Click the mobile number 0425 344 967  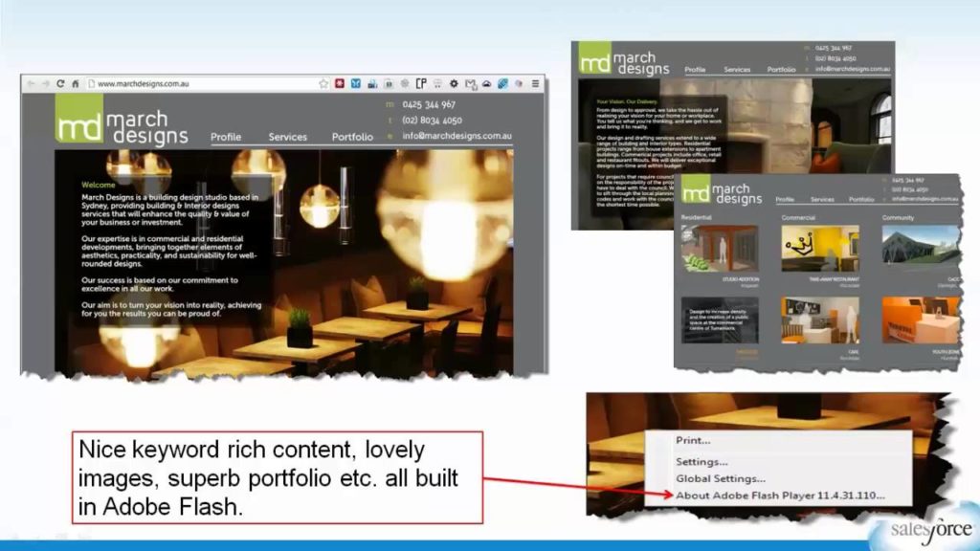pyautogui.click(x=429, y=104)
